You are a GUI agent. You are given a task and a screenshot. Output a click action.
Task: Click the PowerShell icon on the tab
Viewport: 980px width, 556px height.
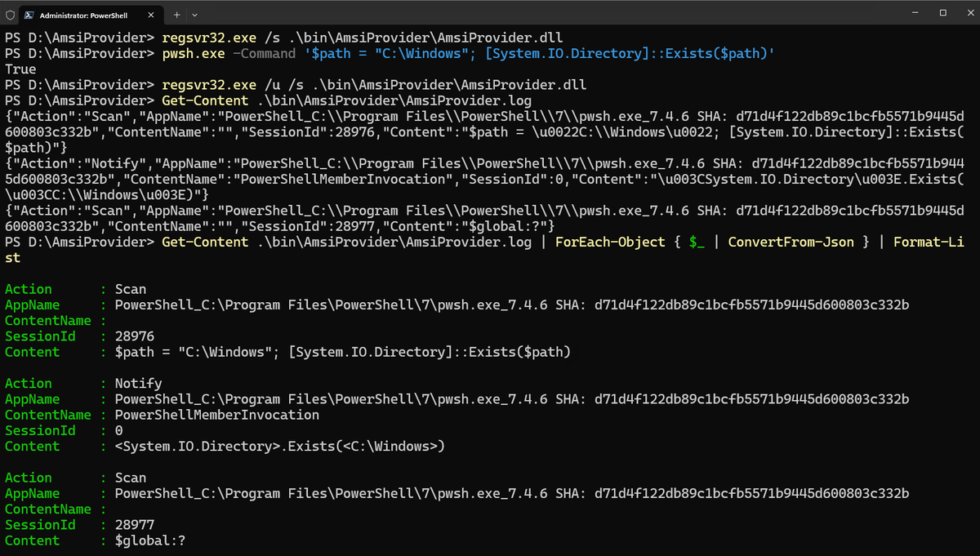point(29,14)
